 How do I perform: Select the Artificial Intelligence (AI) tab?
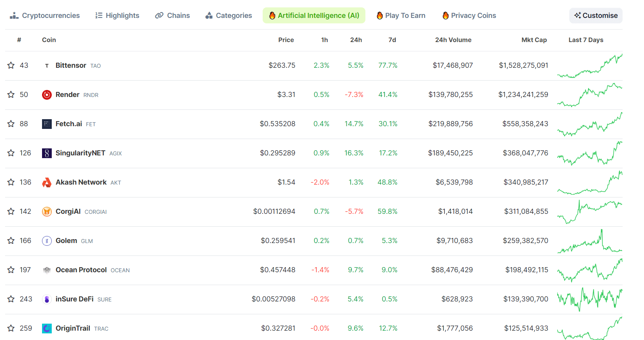tap(314, 16)
